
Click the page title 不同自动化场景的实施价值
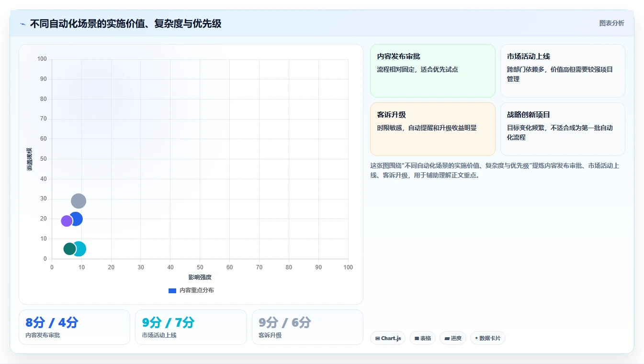[x=125, y=23]
